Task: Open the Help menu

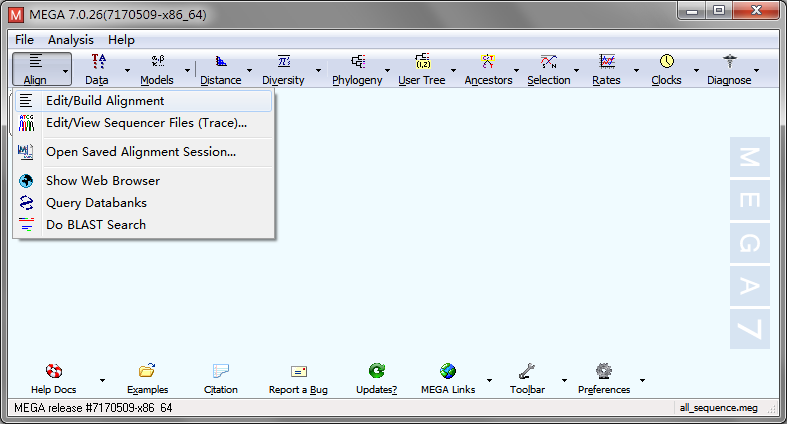Action: point(121,40)
